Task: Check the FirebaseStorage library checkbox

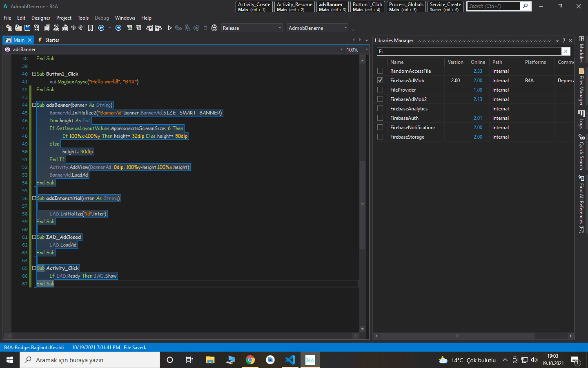Action: pos(380,137)
